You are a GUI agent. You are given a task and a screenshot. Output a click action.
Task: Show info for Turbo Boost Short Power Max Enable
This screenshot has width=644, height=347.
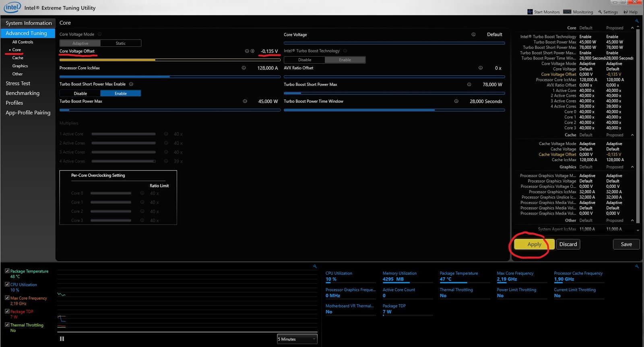click(x=131, y=84)
